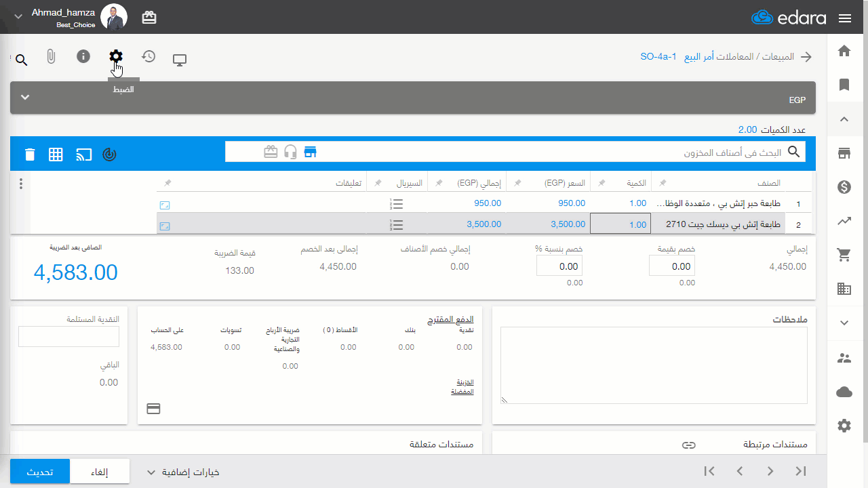Expand the EGP header bar

[x=25, y=98]
